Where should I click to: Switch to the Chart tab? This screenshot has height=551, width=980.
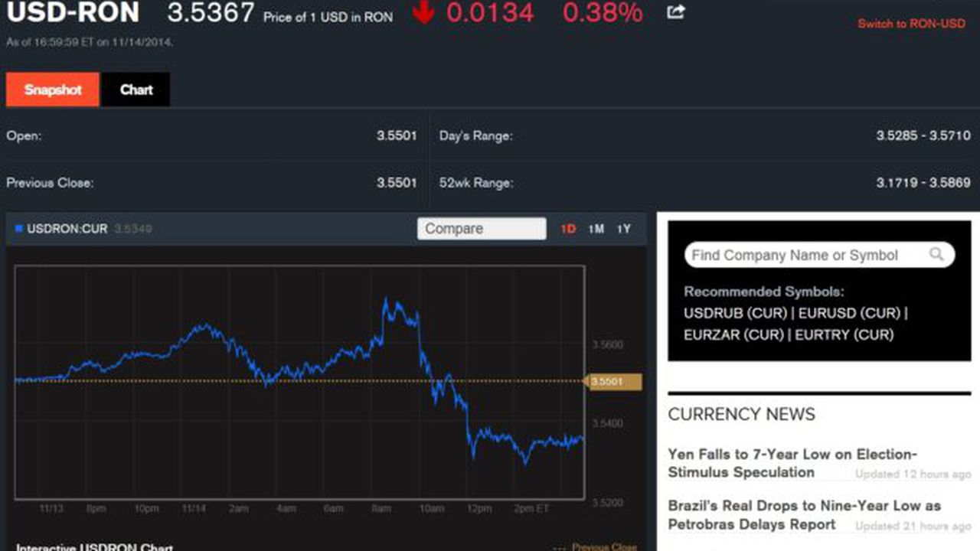click(136, 90)
